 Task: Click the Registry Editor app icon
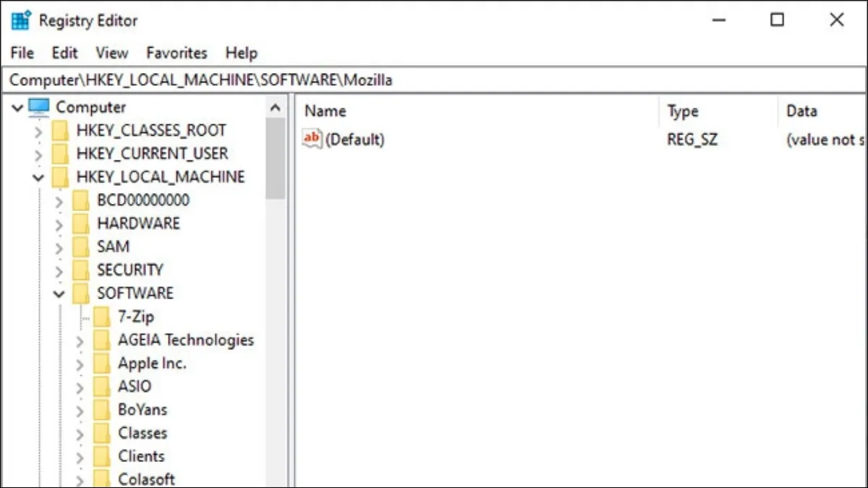tap(21, 20)
